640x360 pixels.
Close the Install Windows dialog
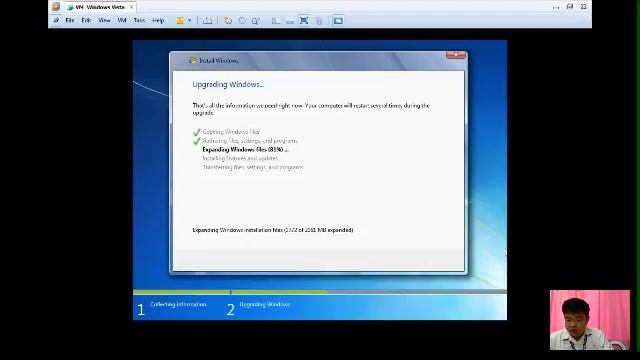(x=456, y=55)
